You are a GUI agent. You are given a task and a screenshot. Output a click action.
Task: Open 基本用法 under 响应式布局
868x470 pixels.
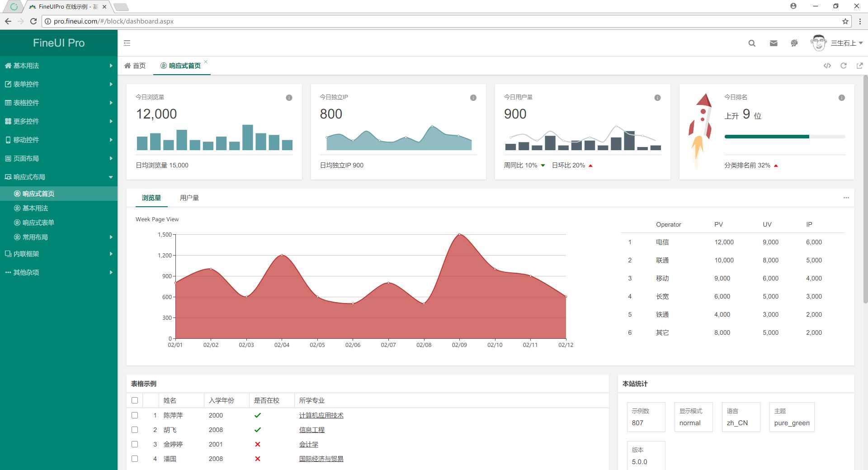tap(59, 208)
